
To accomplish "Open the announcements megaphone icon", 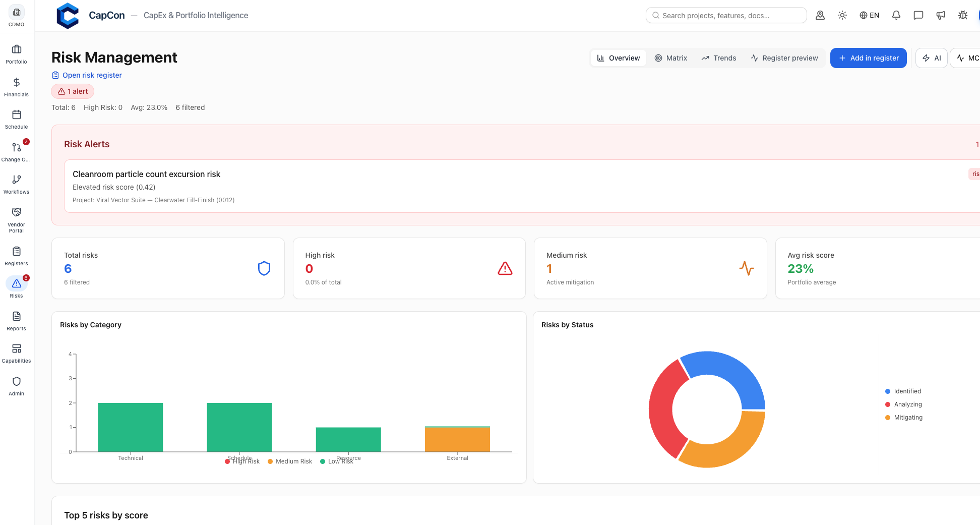I will pos(941,15).
